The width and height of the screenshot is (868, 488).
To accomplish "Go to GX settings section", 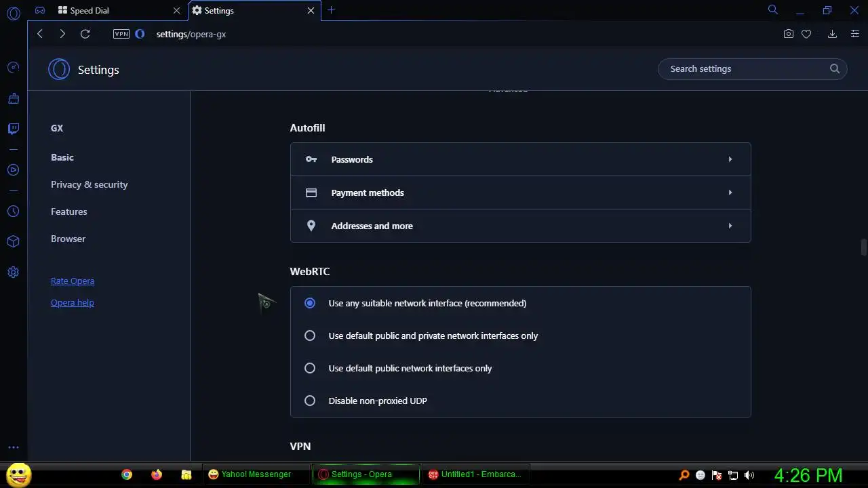I will (x=57, y=128).
